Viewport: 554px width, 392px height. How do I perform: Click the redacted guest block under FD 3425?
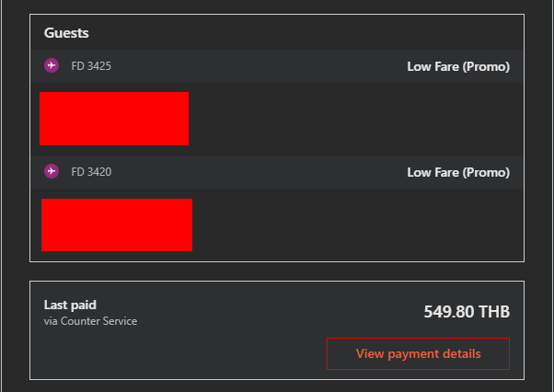coord(114,119)
